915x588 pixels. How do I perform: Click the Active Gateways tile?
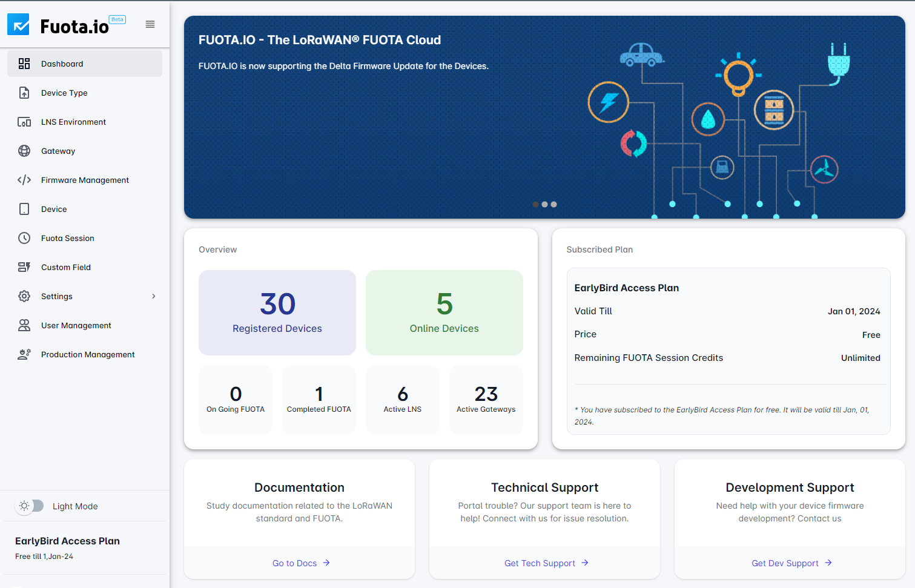tap(486, 400)
